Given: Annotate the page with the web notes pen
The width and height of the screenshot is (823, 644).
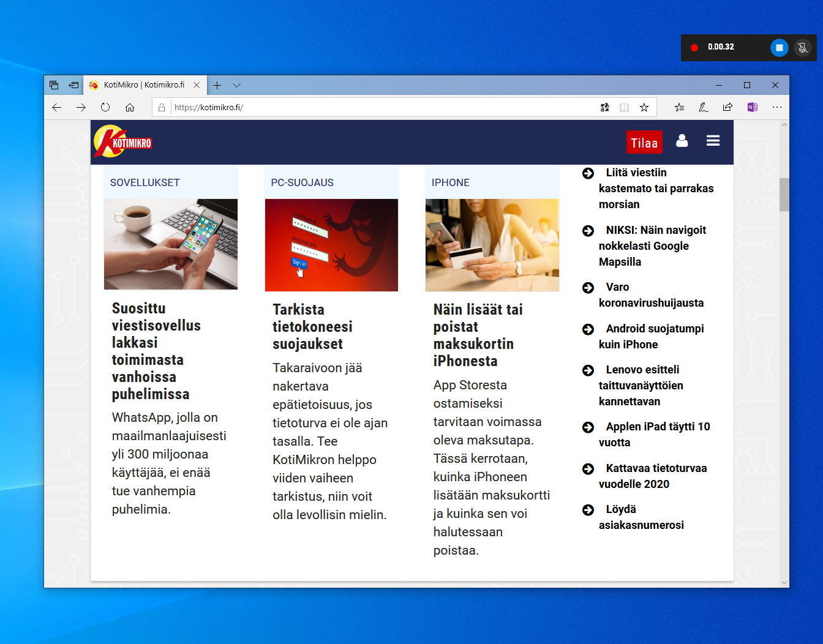Looking at the screenshot, I should tap(703, 107).
